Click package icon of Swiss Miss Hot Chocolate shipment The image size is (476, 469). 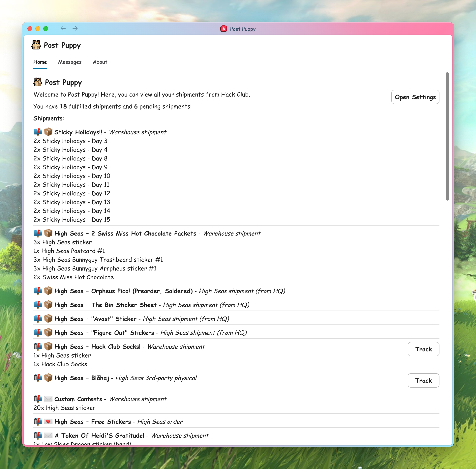(48, 233)
